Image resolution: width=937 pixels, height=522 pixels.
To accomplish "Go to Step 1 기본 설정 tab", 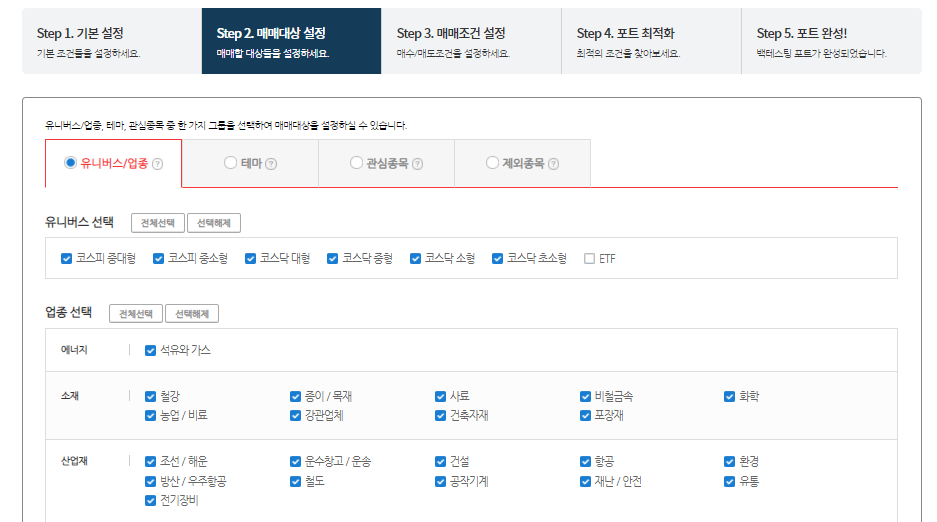I will click(112, 41).
